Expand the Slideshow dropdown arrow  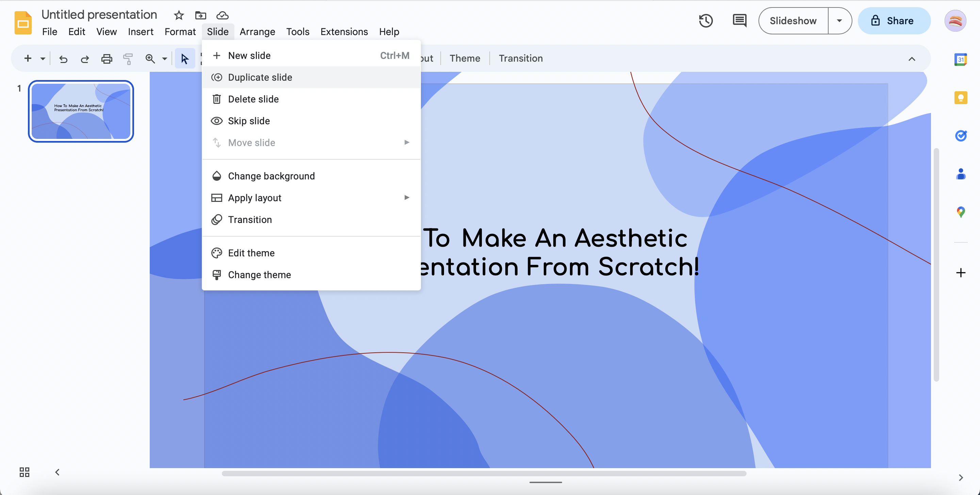(839, 20)
